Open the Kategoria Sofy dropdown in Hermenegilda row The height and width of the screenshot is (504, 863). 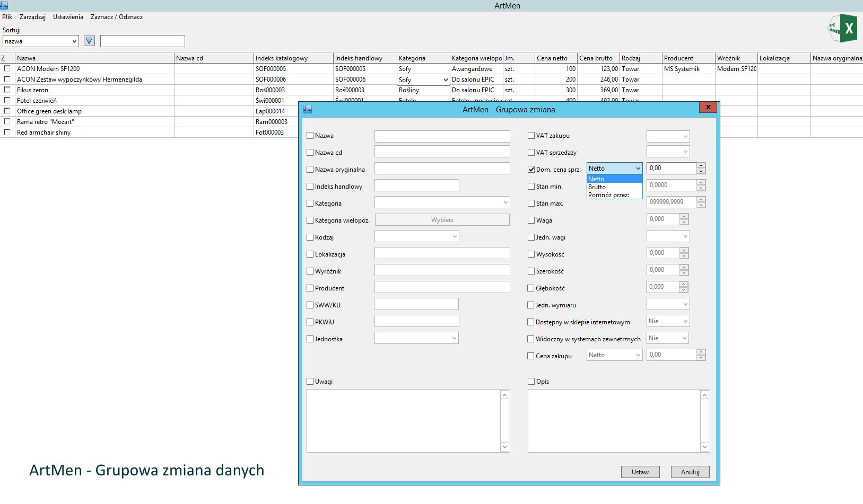coord(424,79)
